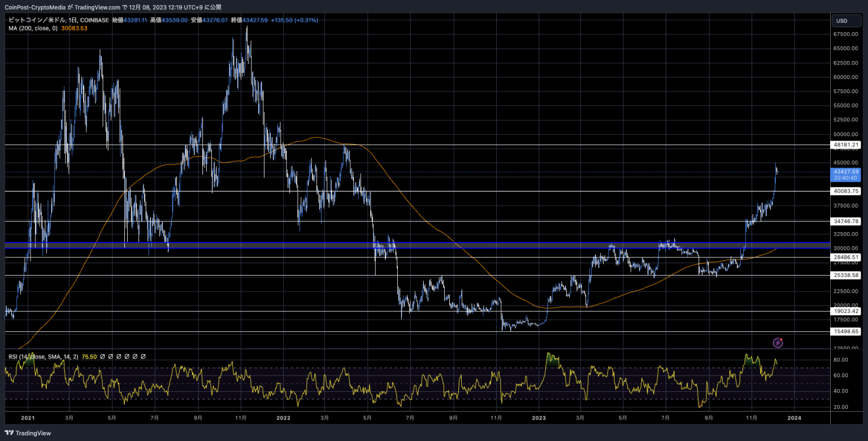Open the MA (200, close, 0) indicator legend
The width and height of the screenshot is (868, 441).
pos(32,28)
